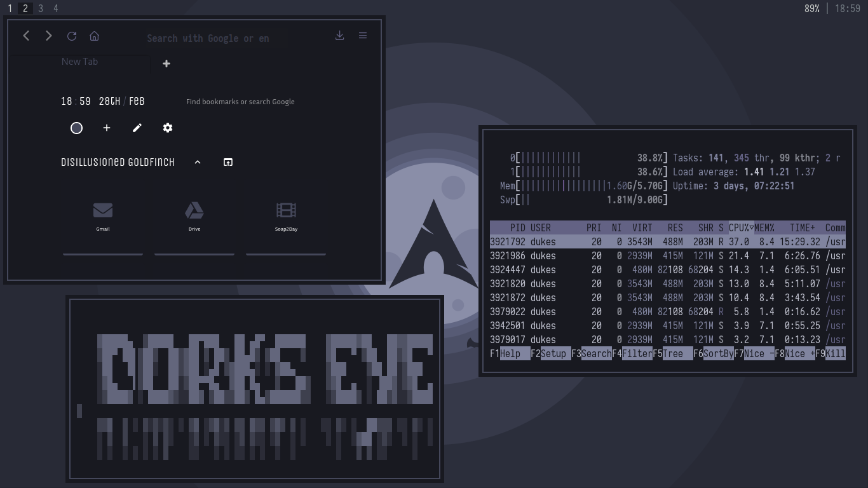Click F1 Help in htop
This screenshot has width=868, height=488.
click(x=510, y=354)
